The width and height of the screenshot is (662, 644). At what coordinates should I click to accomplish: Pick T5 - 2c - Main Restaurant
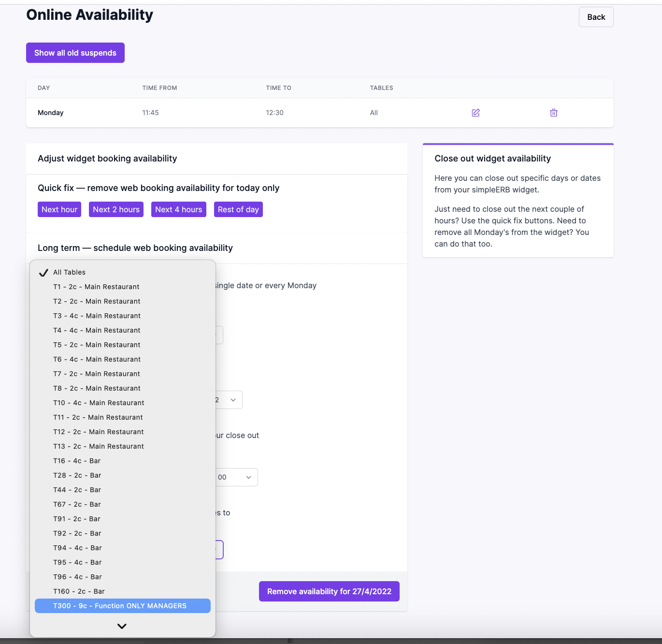click(123, 345)
